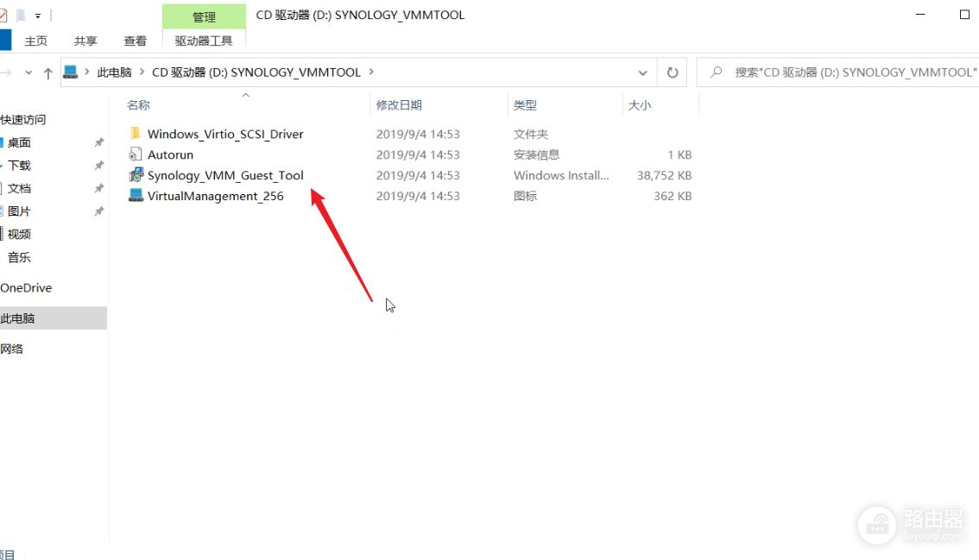The image size is (979, 560).
Task: Minimize the File Explorer window
Action: pos(920,15)
